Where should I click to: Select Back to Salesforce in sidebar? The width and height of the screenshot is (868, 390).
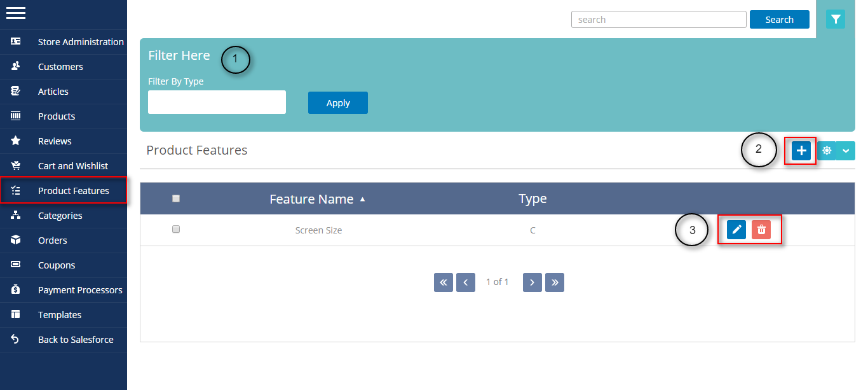(x=76, y=339)
